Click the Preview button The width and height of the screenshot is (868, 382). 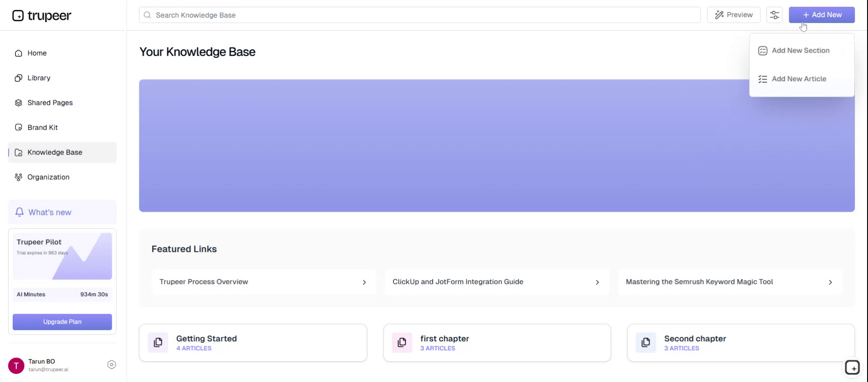tap(734, 15)
